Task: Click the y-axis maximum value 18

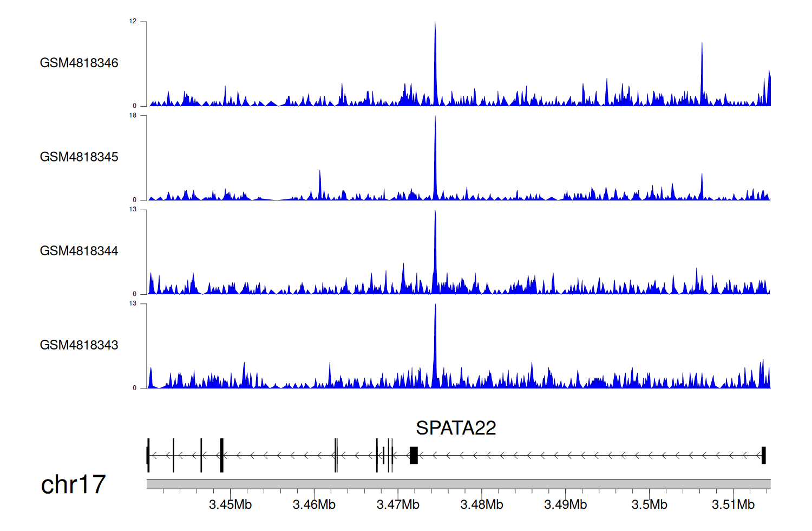Action: coord(133,115)
